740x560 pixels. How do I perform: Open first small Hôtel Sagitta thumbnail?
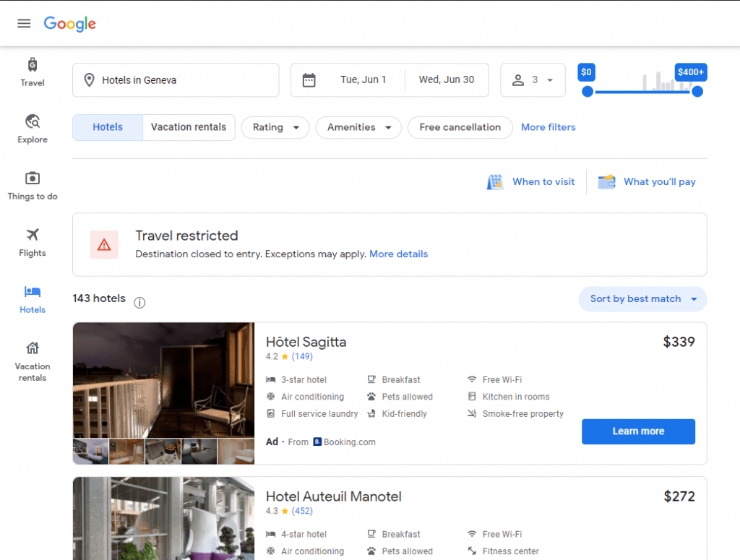tap(90, 452)
